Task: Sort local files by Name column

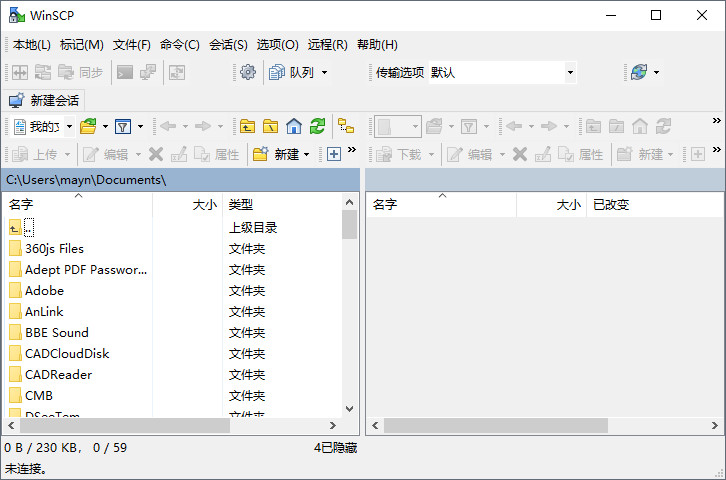Action: tap(78, 204)
